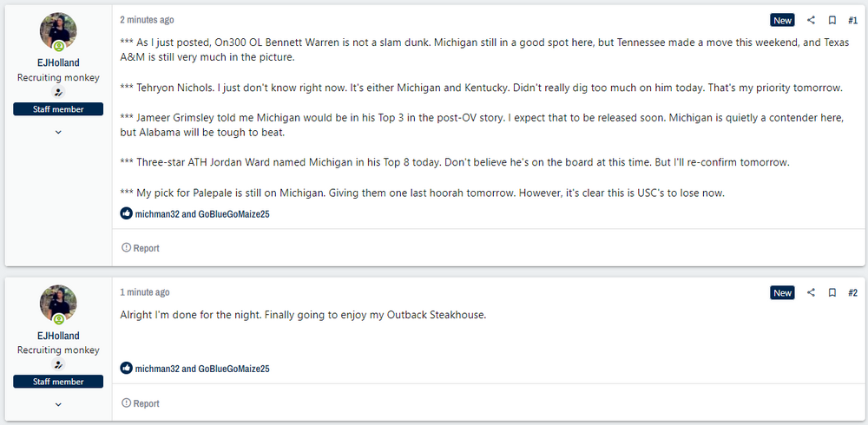Click the thumbs-up icon on post #2

click(x=126, y=369)
